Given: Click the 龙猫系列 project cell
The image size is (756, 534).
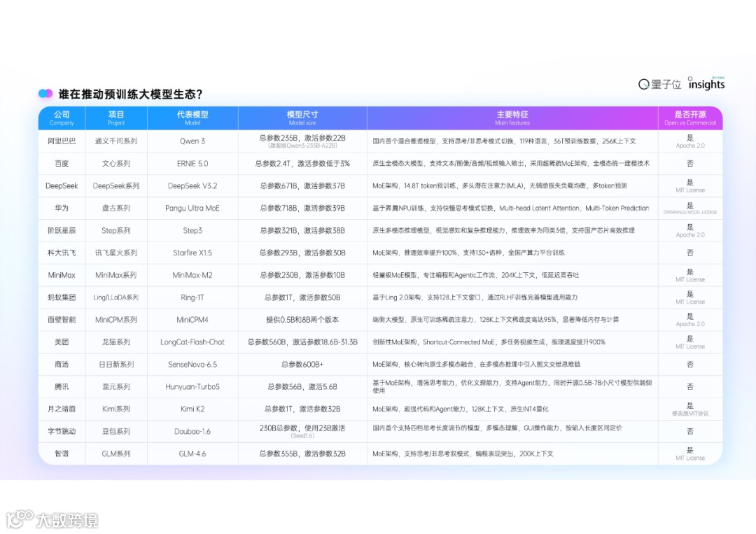Looking at the screenshot, I should [116, 342].
